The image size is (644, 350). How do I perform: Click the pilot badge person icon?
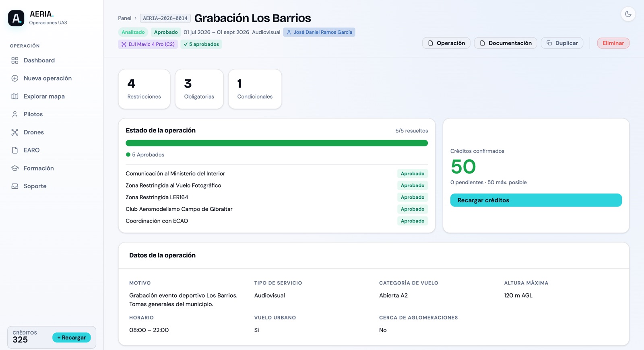pos(289,32)
